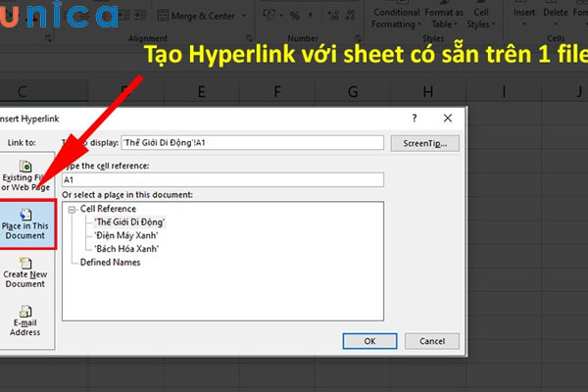Select Place in This Document option
The height and width of the screenshot is (392, 588).
26,224
